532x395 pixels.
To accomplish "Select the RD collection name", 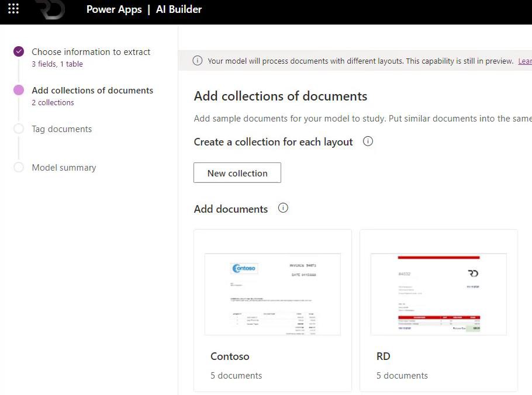I will (x=383, y=356).
